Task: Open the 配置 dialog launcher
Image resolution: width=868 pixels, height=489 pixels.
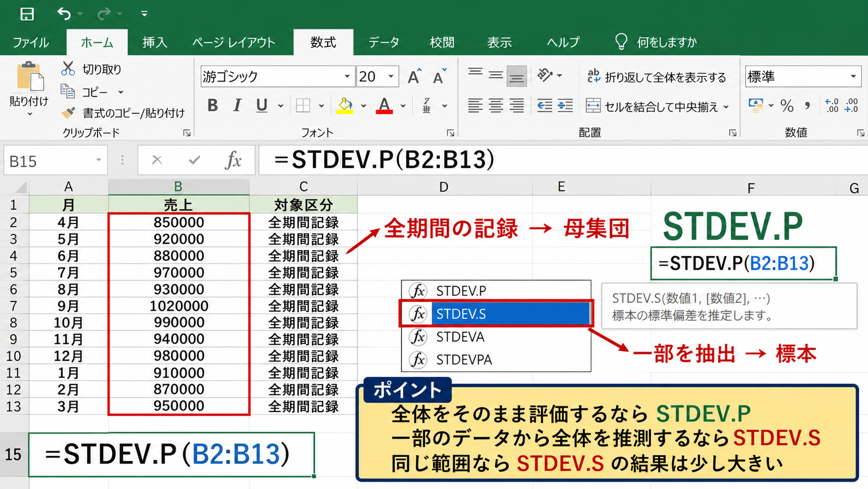Action: tap(733, 134)
